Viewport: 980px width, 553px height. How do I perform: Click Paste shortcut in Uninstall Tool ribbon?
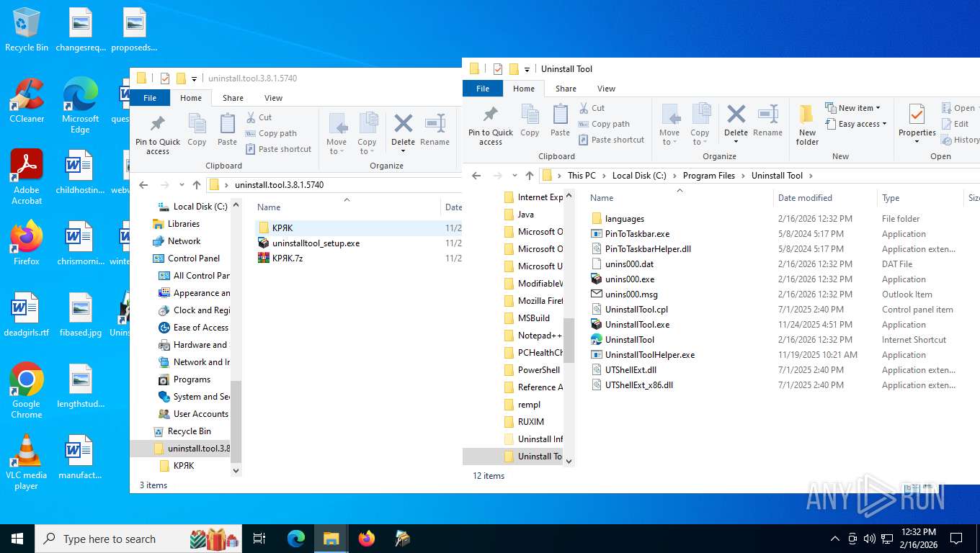click(611, 140)
